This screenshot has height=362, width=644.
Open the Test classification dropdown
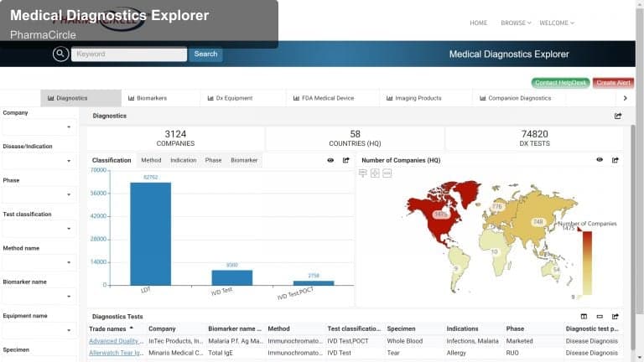[39, 229]
